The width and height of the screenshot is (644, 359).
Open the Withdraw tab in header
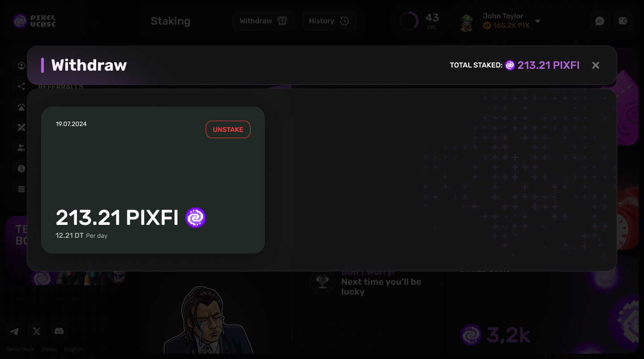click(263, 21)
